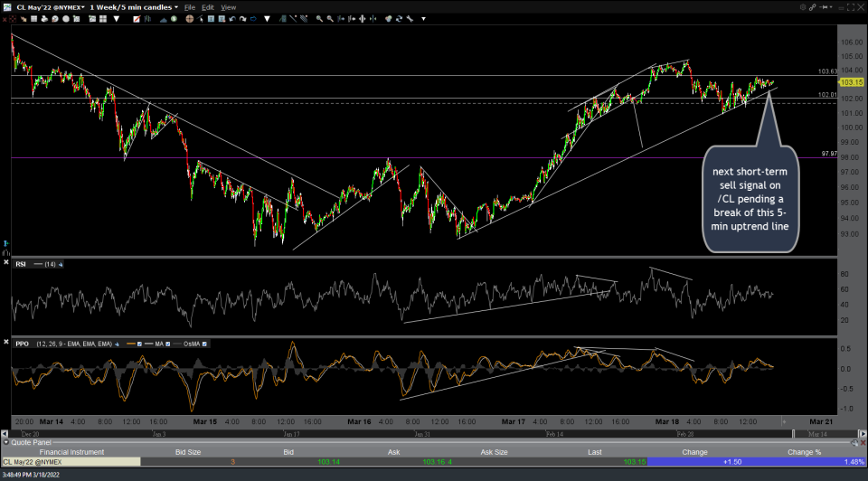Toggle the PPO OsMA checkbox
This screenshot has height=481, width=868.
(204, 344)
